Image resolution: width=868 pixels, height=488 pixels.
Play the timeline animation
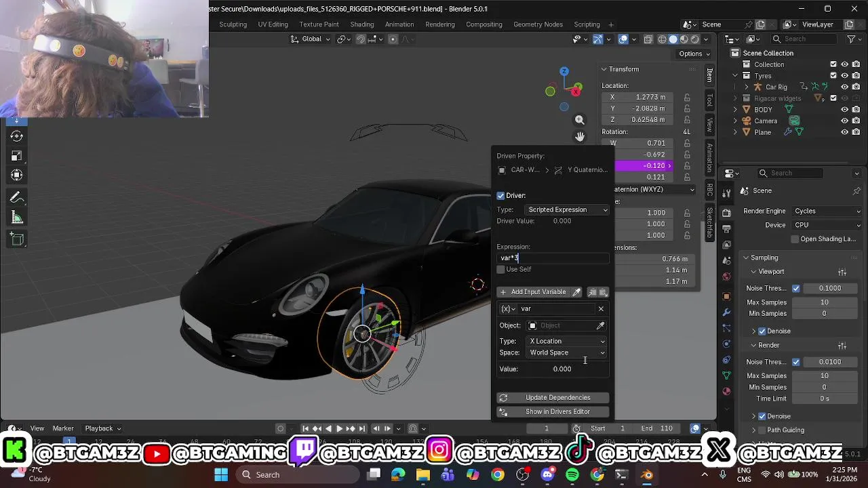click(x=339, y=428)
